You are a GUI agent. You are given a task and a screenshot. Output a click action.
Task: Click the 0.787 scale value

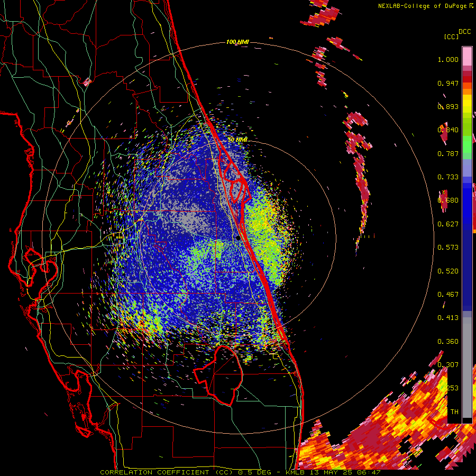point(448,153)
